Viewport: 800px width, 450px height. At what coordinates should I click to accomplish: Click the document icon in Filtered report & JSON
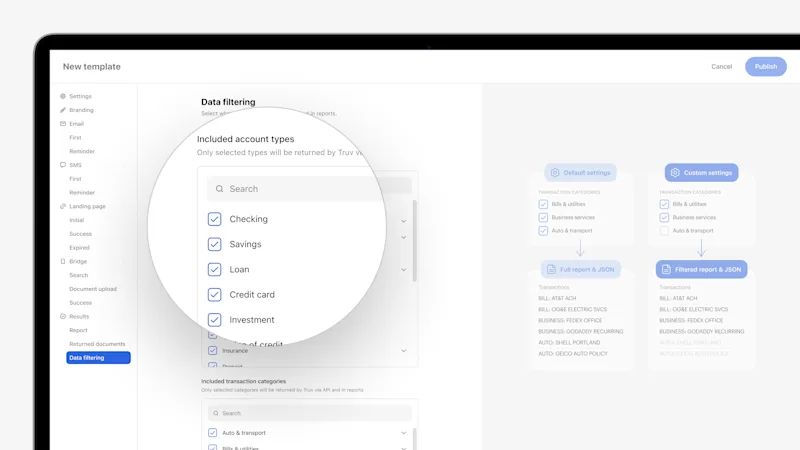(666, 269)
